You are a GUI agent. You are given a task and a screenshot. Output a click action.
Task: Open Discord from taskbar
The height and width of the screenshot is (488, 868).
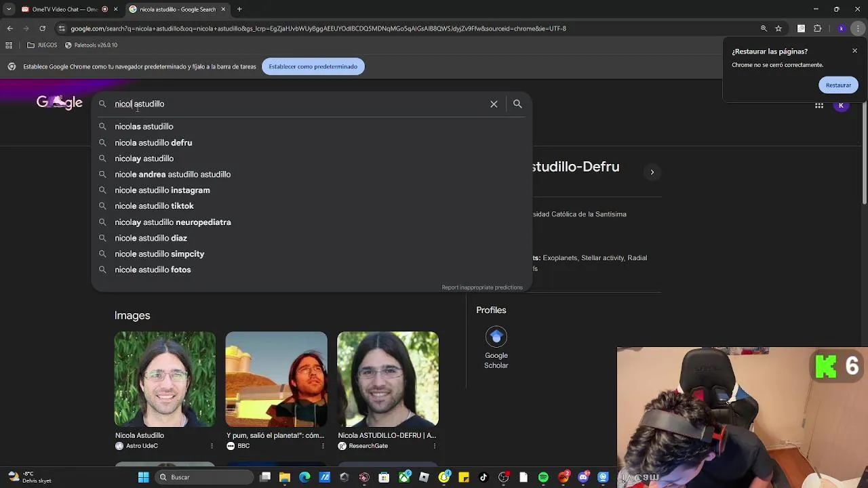583,477
